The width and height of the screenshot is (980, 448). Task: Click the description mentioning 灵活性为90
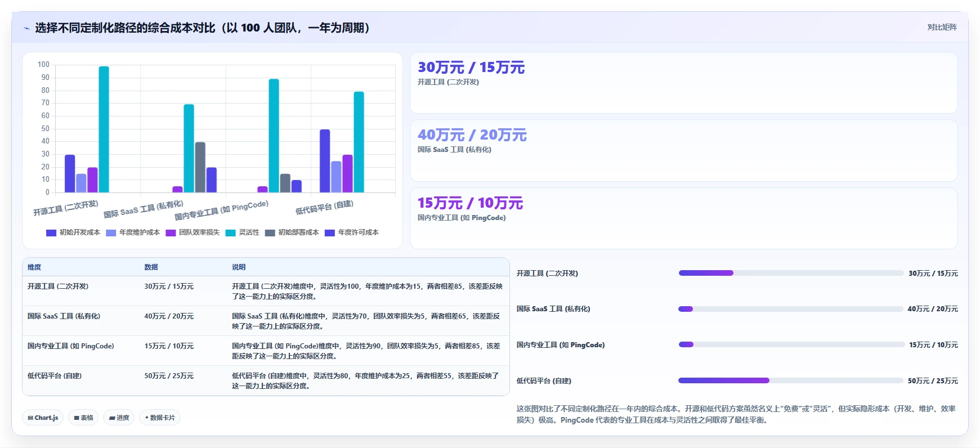366,351
